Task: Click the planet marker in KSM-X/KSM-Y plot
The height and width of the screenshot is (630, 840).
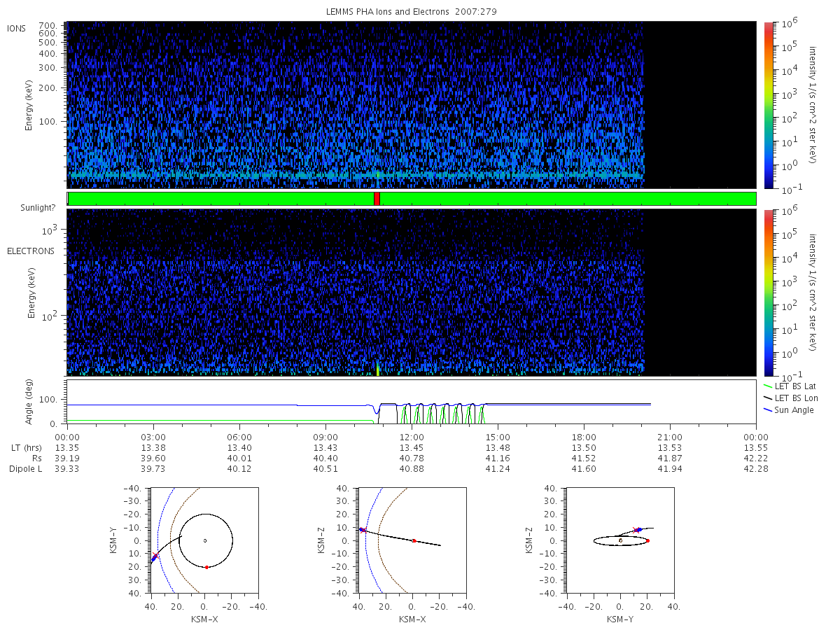Action: [x=204, y=540]
